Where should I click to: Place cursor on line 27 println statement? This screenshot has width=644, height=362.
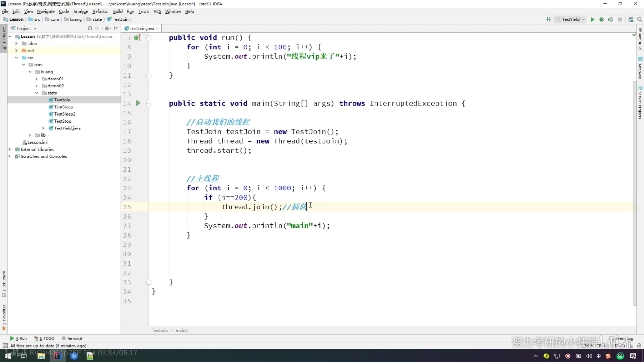tap(267, 226)
